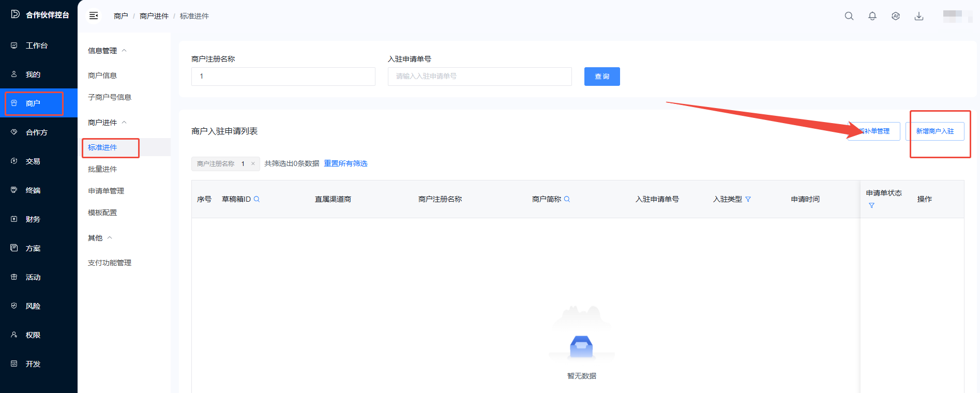Viewport: 980px width, 393px height.
Task: Click 新增商户入驻 button
Action: click(x=934, y=131)
